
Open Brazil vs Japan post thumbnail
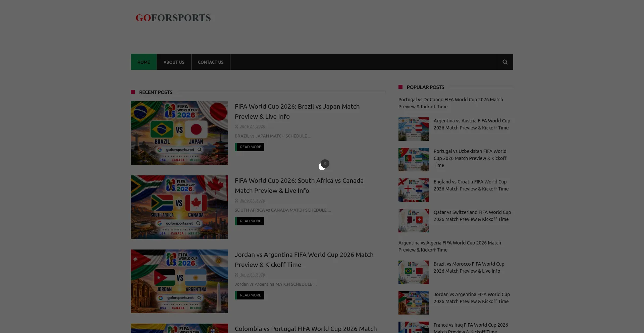click(179, 133)
